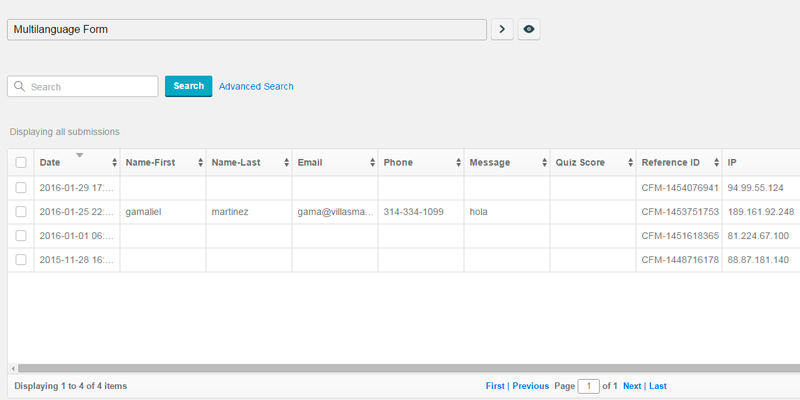
Task: Click the Phone column sort arrows
Action: click(x=458, y=163)
